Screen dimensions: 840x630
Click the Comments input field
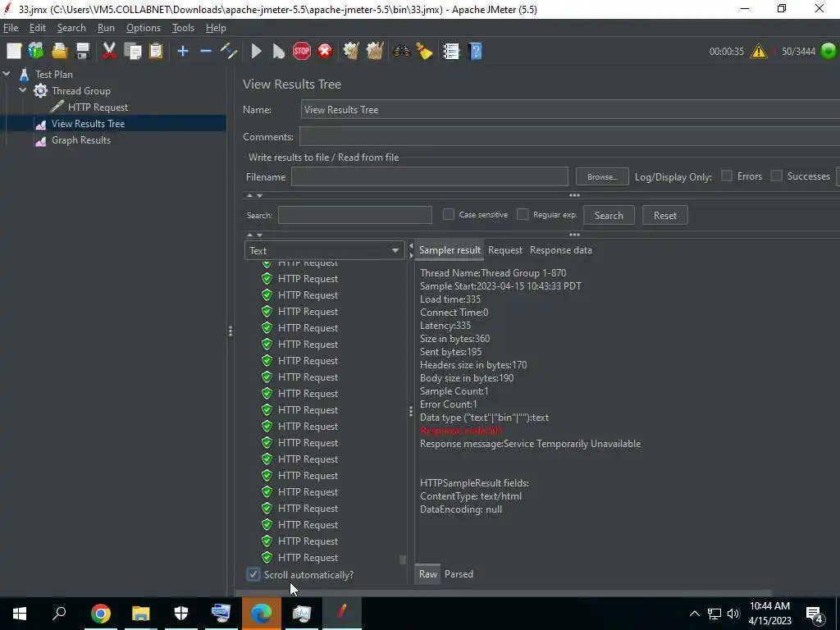(569, 137)
